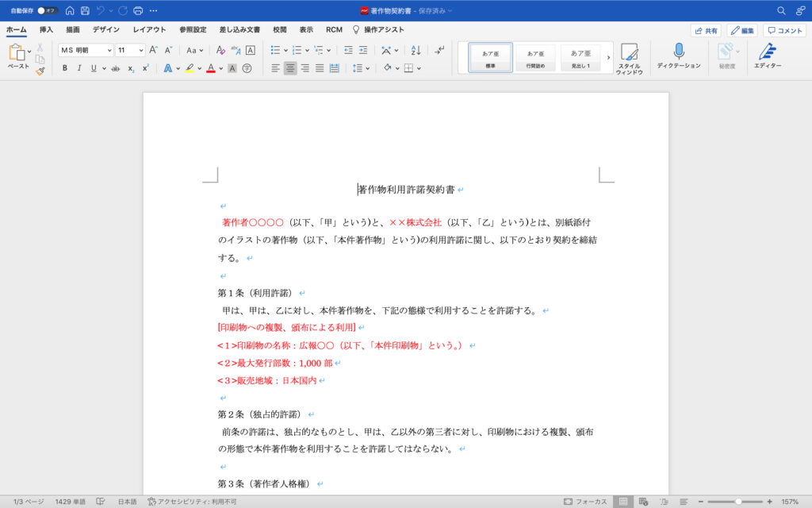The height and width of the screenshot is (508, 812).
Task: Click the Undo arrow icon
Action: point(101,10)
